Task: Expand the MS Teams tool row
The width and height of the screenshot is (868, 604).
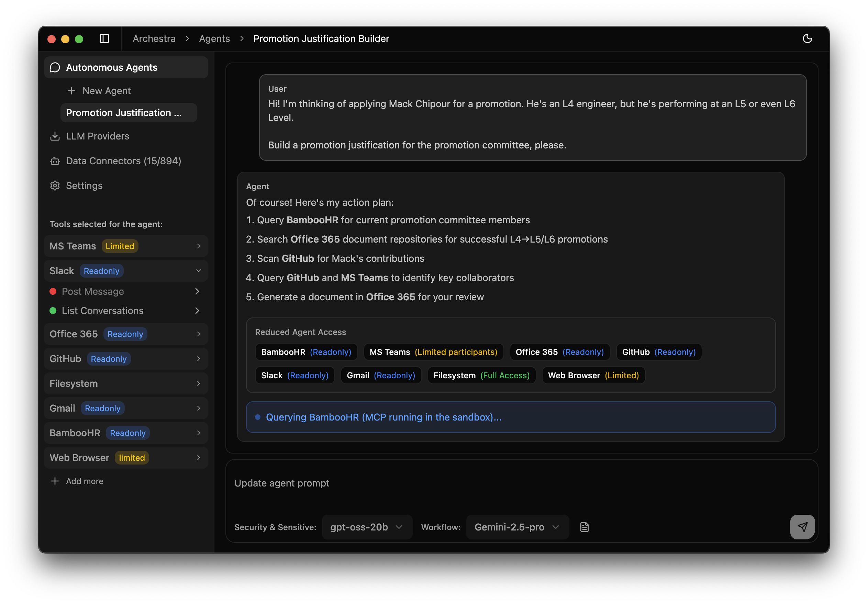Action: [126, 246]
